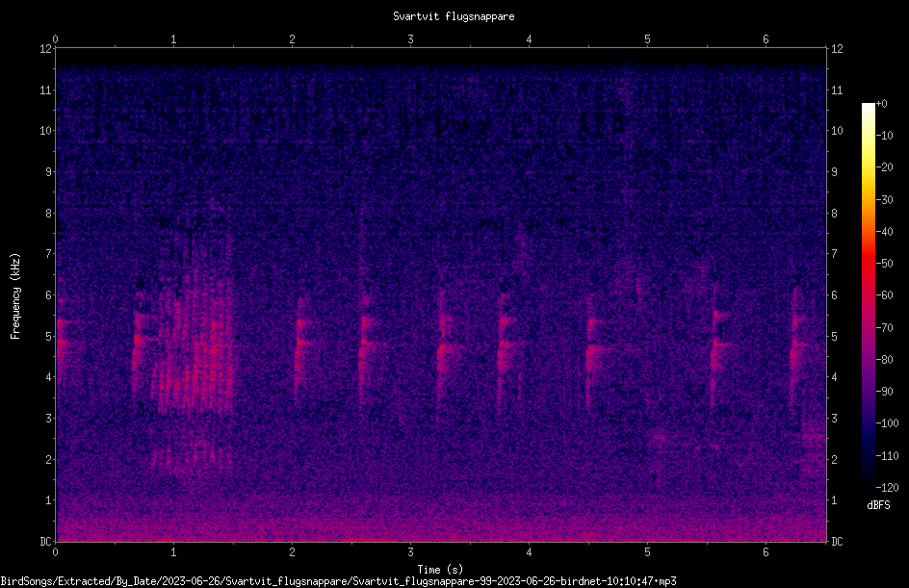The height and width of the screenshot is (588, 909).
Task: Click "4" on the bottom time axis
Action: tap(529, 552)
